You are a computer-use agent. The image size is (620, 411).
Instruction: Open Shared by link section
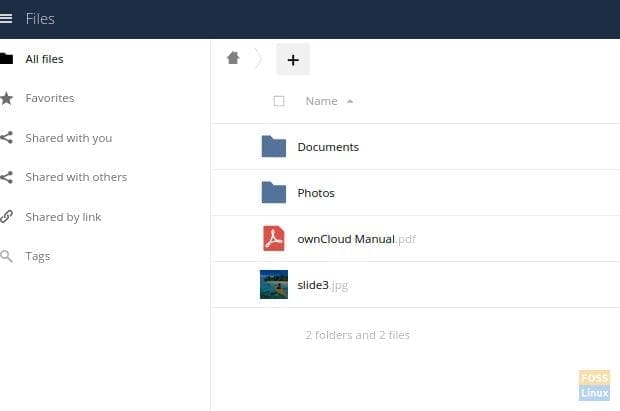63,217
